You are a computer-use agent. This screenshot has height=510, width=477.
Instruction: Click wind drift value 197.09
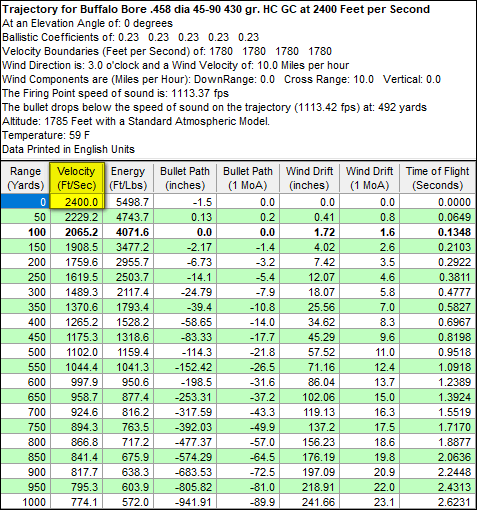click(x=309, y=472)
